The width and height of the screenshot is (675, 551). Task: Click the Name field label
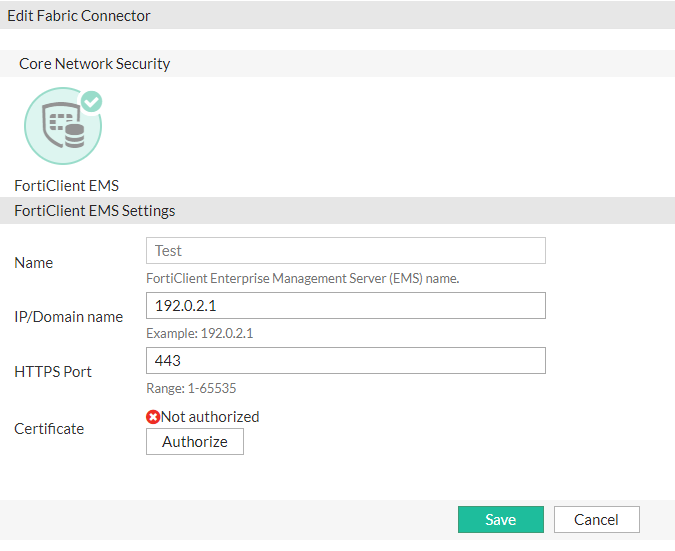(x=34, y=263)
